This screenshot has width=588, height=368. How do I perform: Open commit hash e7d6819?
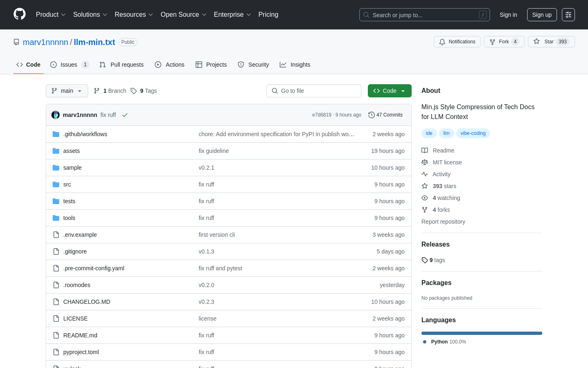tap(322, 115)
